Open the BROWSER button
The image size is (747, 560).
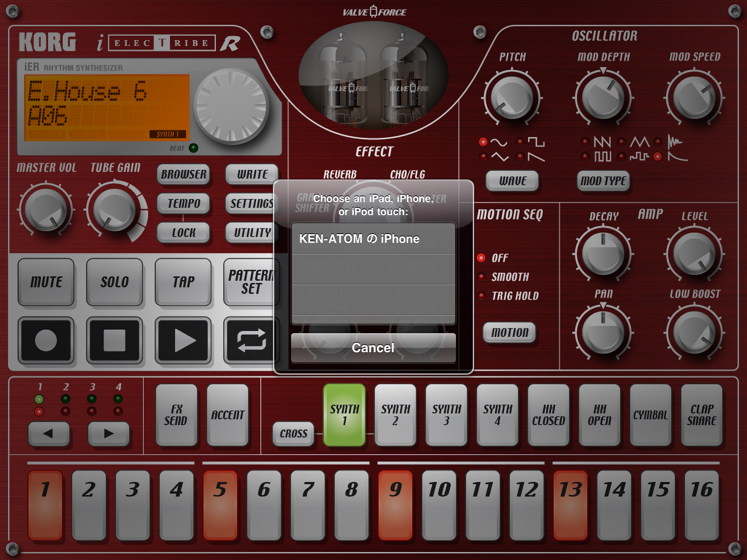click(x=183, y=174)
